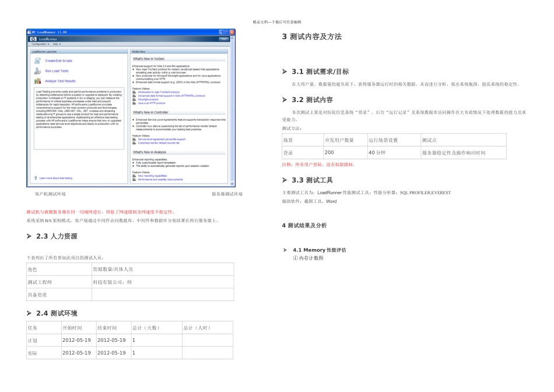554x392 pixels.
Task: Click the What's New in VuGen heading
Action: point(149,59)
